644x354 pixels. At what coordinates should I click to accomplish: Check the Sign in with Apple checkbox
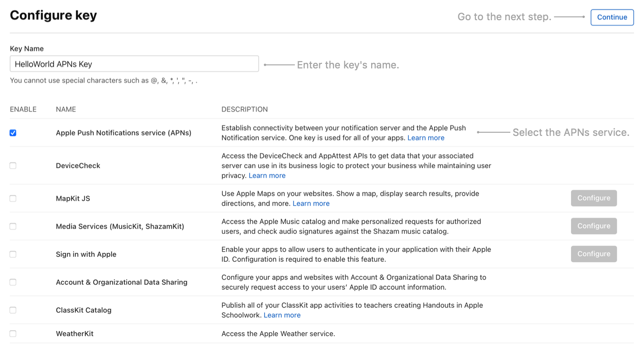click(13, 254)
